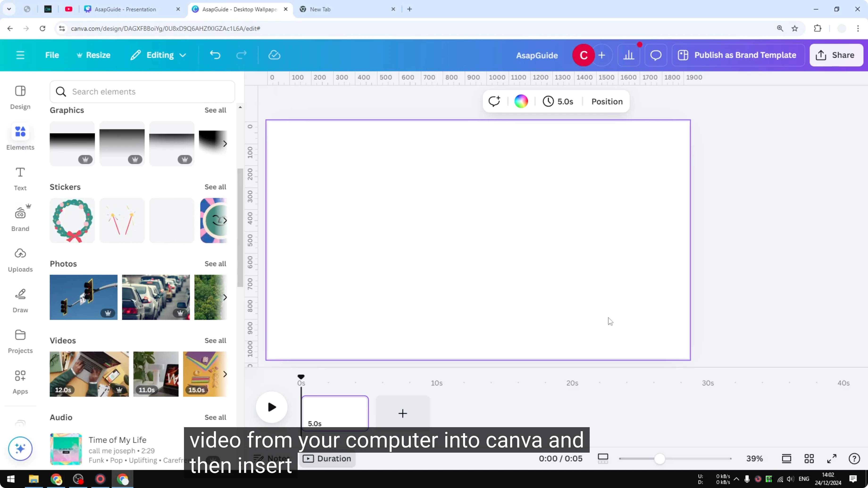Open the Elements panel

pyautogui.click(x=20, y=137)
